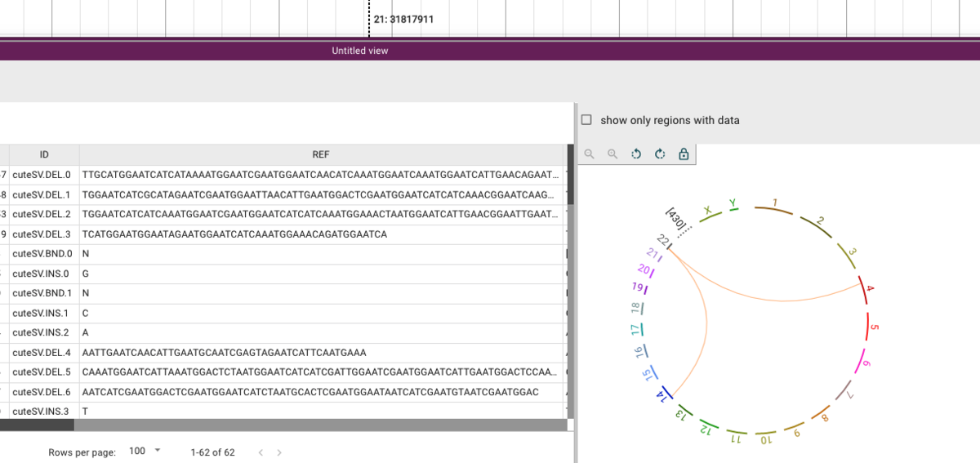Image resolution: width=980 pixels, height=463 pixels.
Task: Select the cuteSV.INS.2 cell
Action: pos(44,333)
